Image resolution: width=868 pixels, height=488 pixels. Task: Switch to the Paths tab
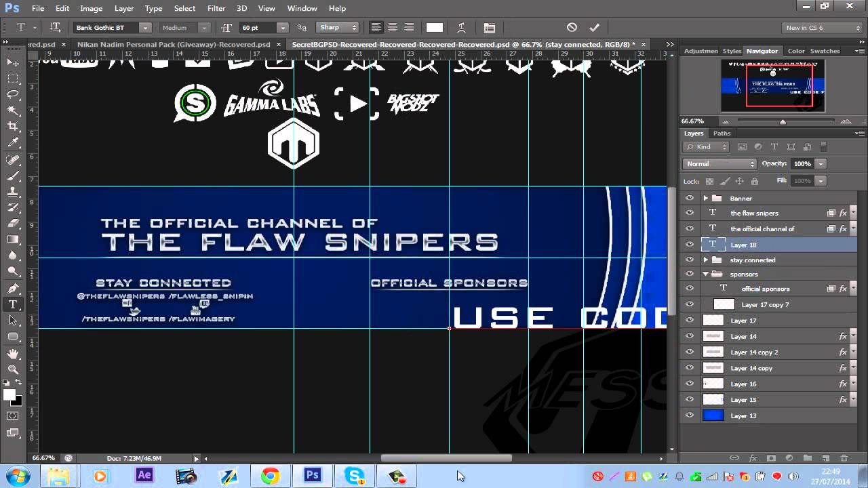722,133
